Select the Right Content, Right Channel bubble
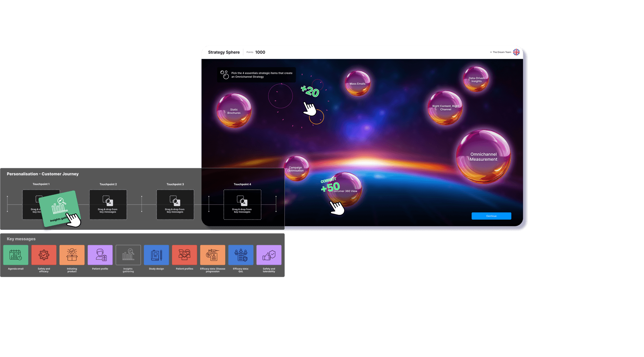This screenshot has height=357, width=644. click(x=445, y=108)
